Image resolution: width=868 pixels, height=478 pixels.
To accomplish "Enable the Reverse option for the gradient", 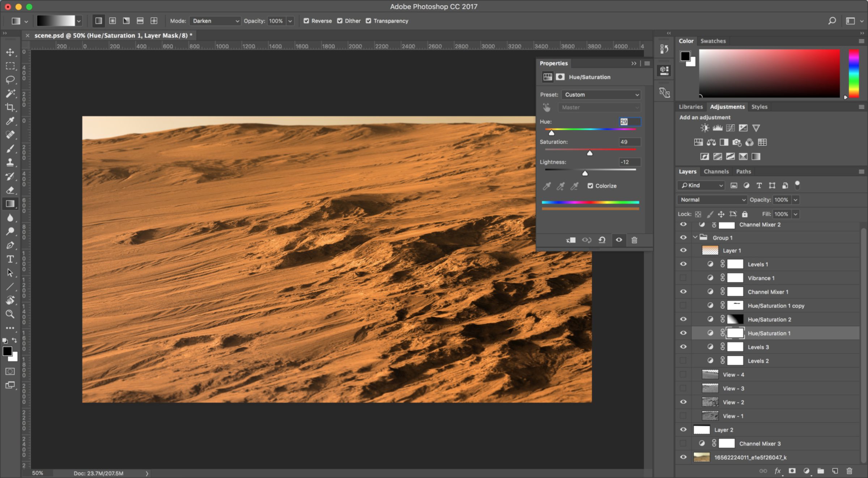I will 307,21.
